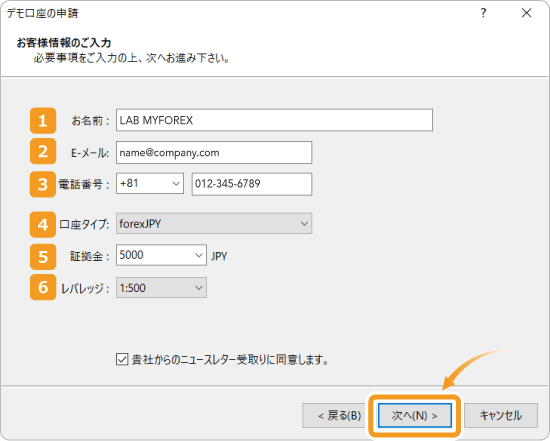Toggle the newsletter consent checkbox

pyautogui.click(x=122, y=359)
